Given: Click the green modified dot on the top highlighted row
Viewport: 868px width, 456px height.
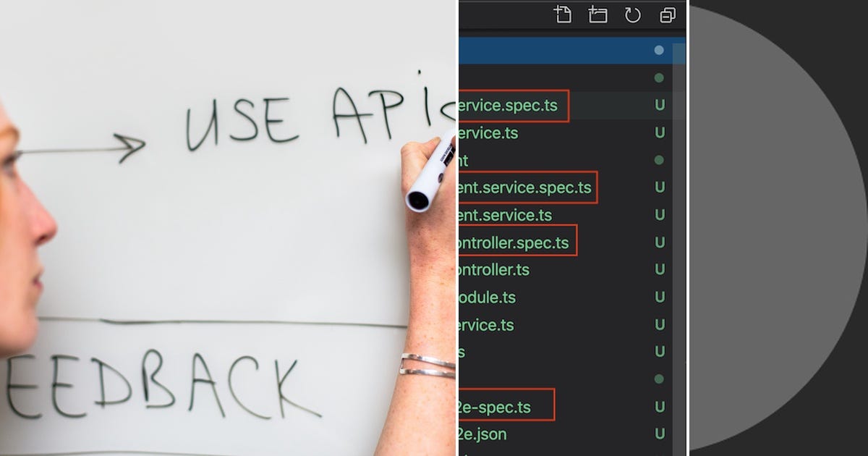Looking at the screenshot, I should [658, 51].
